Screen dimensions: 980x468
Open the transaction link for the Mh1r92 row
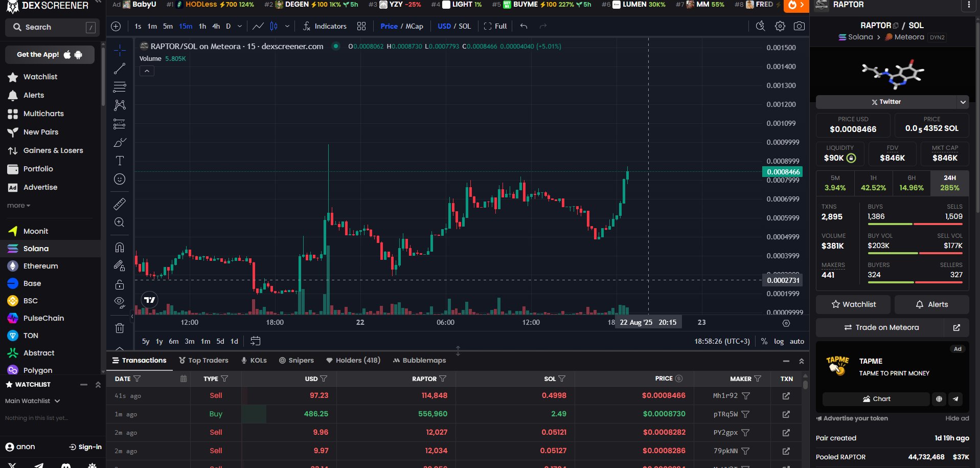point(786,396)
